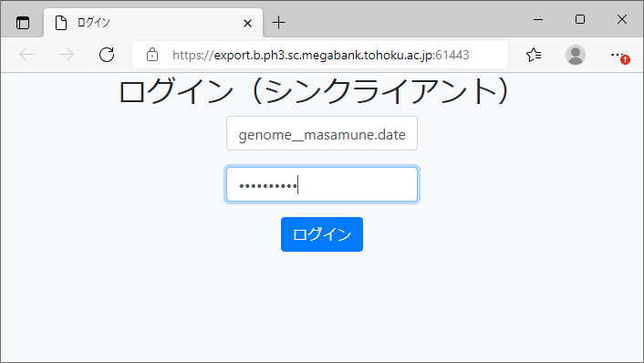Open the tab actions menu icon
This screenshot has width=644, height=363.
[x=23, y=23]
